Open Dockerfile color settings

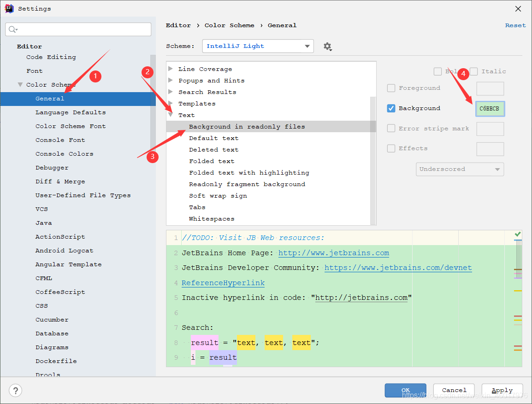pos(56,361)
